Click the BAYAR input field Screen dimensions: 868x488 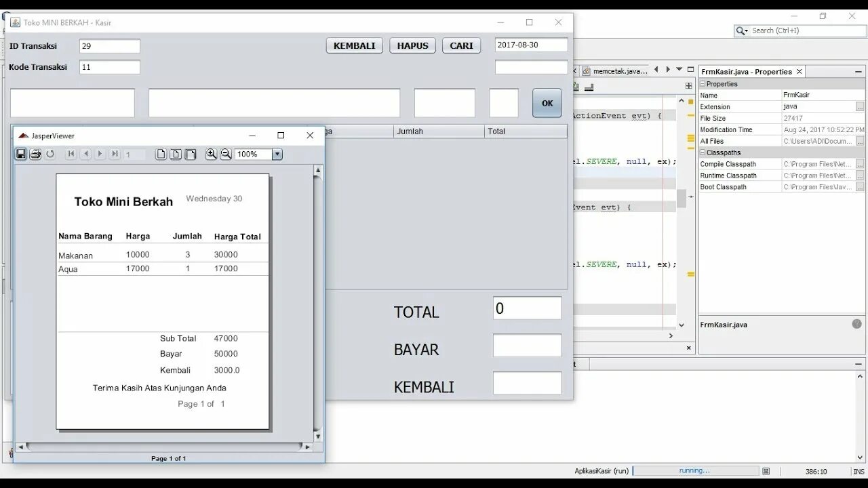pyautogui.click(x=527, y=346)
